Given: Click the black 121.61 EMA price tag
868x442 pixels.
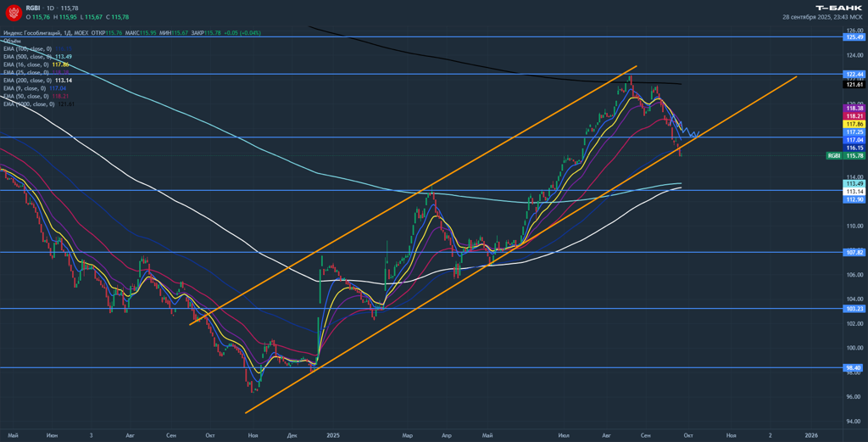Looking at the screenshot, I should tap(854, 85).
